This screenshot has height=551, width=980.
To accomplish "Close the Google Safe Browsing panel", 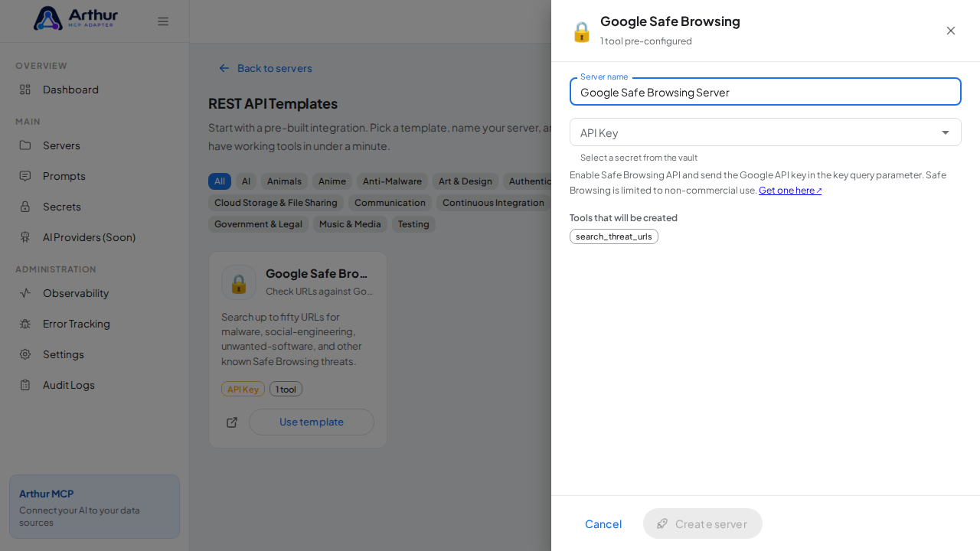I will click(x=951, y=31).
